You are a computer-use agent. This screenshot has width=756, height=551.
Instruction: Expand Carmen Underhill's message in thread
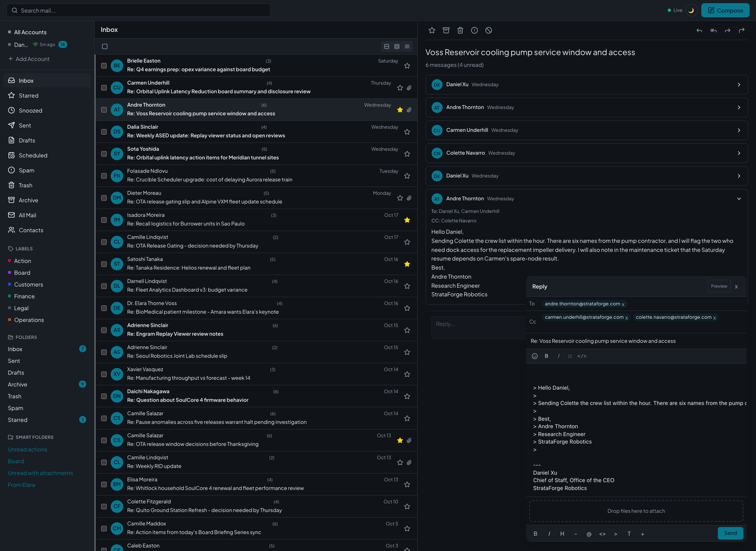(586, 130)
